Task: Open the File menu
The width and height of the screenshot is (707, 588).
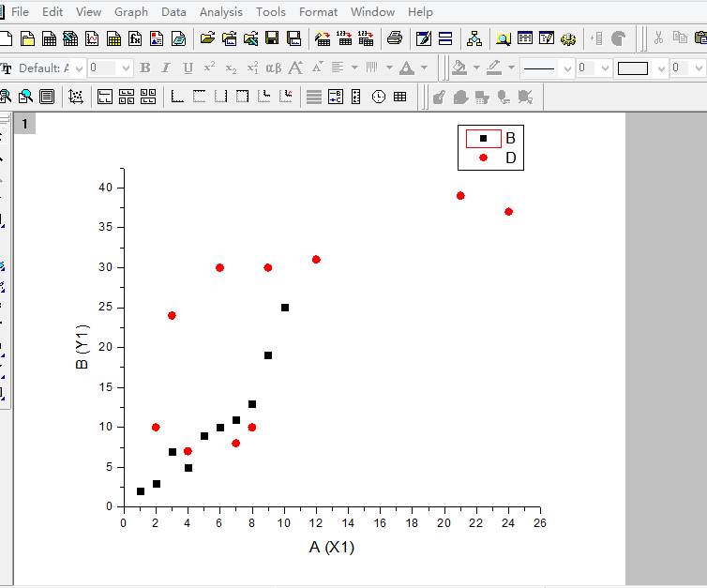Action: (x=20, y=12)
